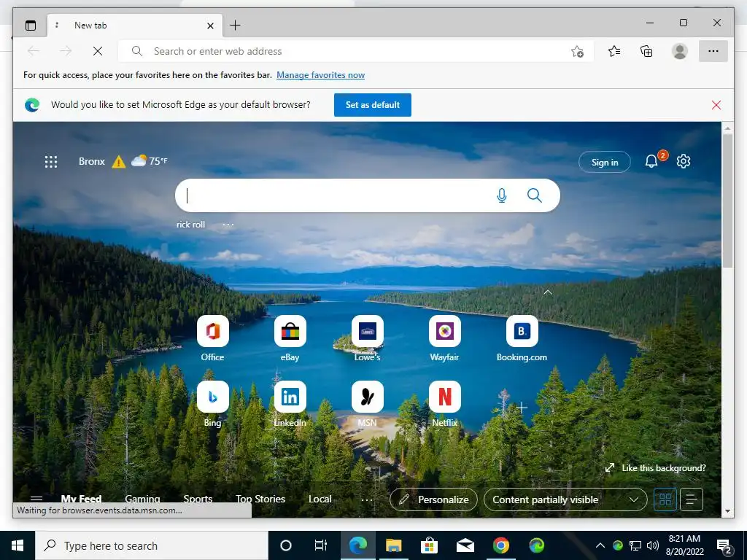Add a new quick link site
Image resolution: width=747 pixels, height=560 pixels.
[x=522, y=408]
